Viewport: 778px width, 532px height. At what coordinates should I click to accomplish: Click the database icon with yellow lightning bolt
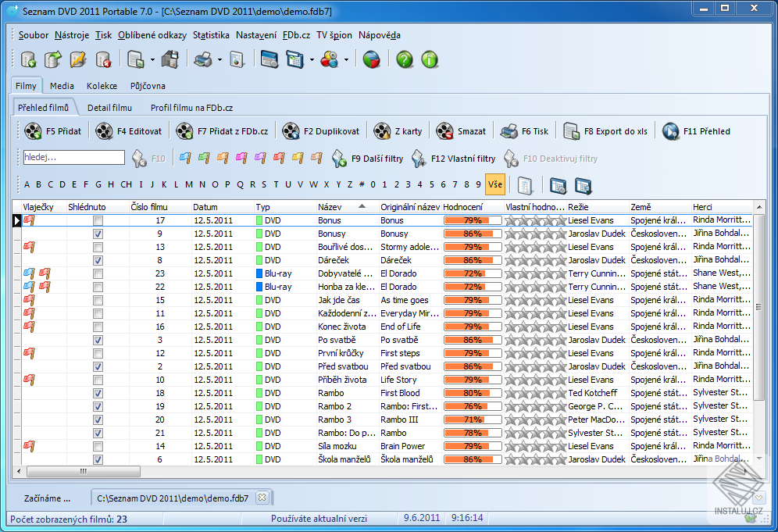[x=78, y=60]
